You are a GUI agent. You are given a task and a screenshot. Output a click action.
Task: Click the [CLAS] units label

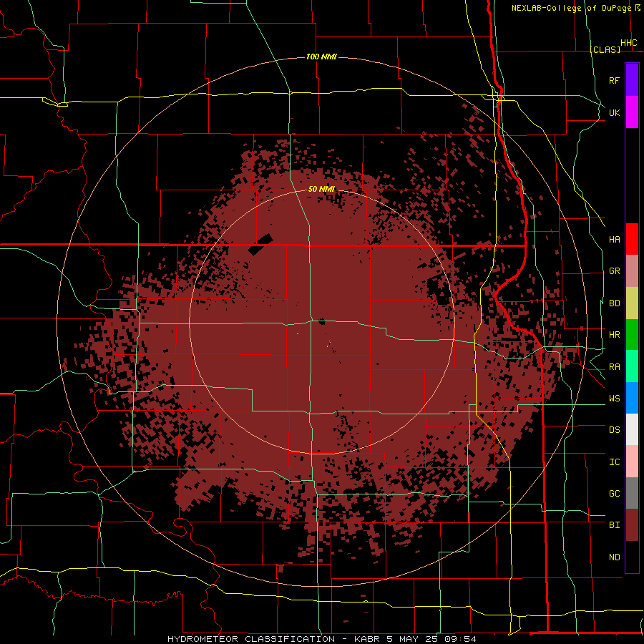[605, 49]
